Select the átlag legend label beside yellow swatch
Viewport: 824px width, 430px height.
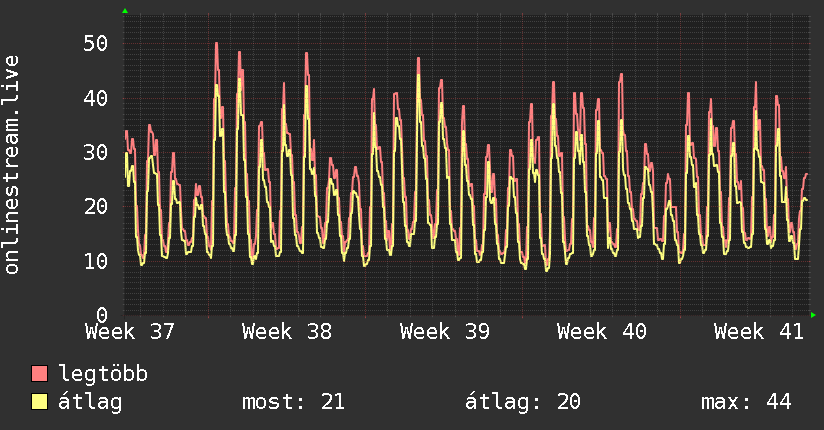90,402
